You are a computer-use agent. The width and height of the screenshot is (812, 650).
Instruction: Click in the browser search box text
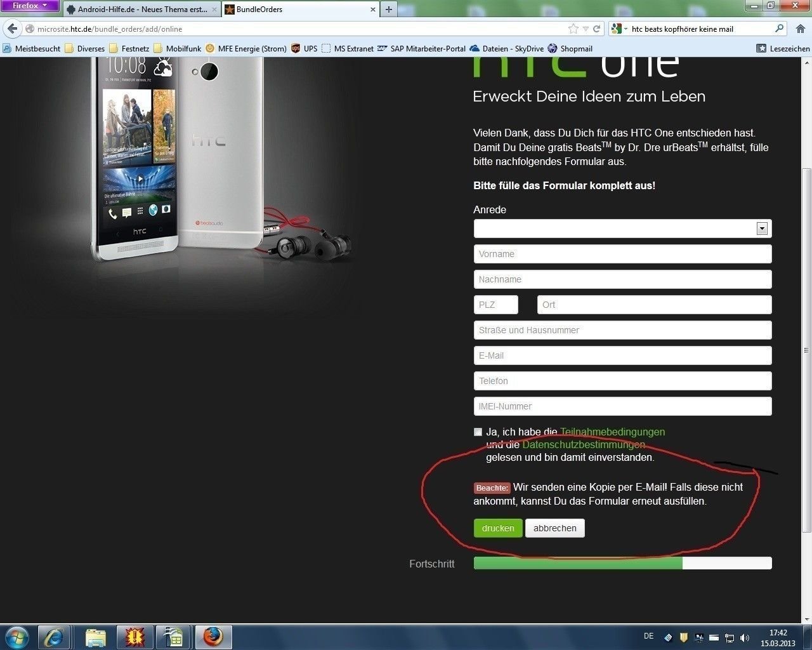click(x=682, y=29)
